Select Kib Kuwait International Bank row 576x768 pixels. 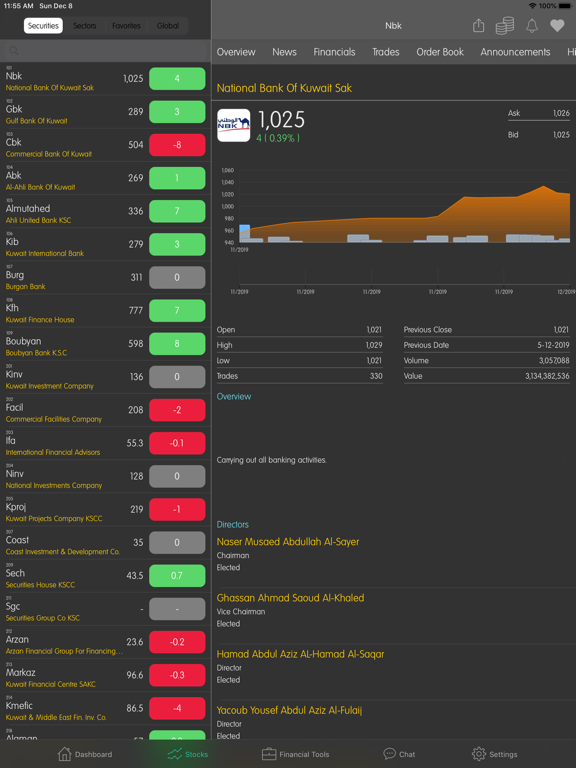point(105,244)
